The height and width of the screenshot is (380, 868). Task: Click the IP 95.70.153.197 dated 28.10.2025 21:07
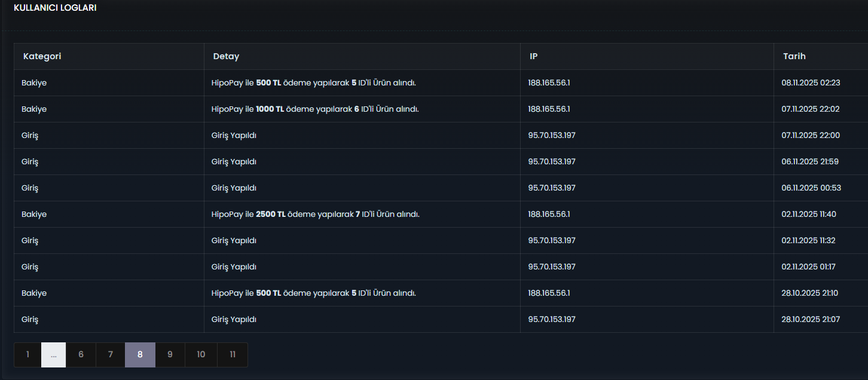tap(552, 319)
